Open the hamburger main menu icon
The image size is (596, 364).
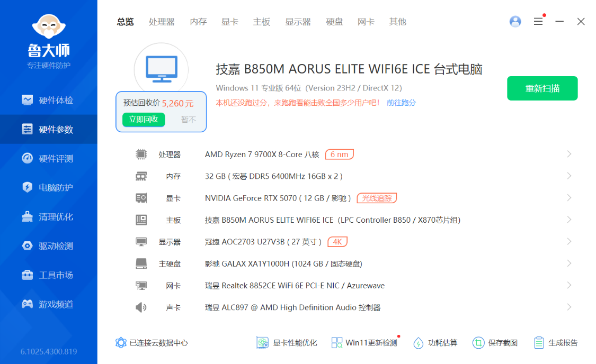(538, 21)
